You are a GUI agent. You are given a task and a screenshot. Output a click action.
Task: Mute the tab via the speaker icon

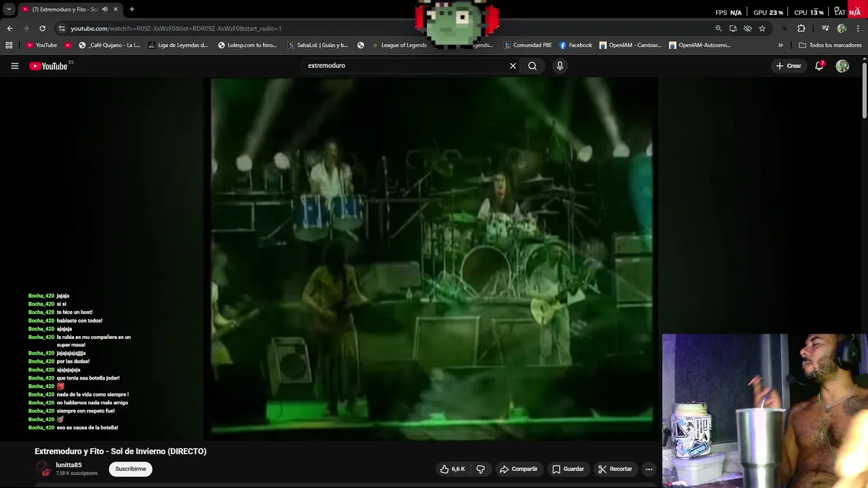104,9
